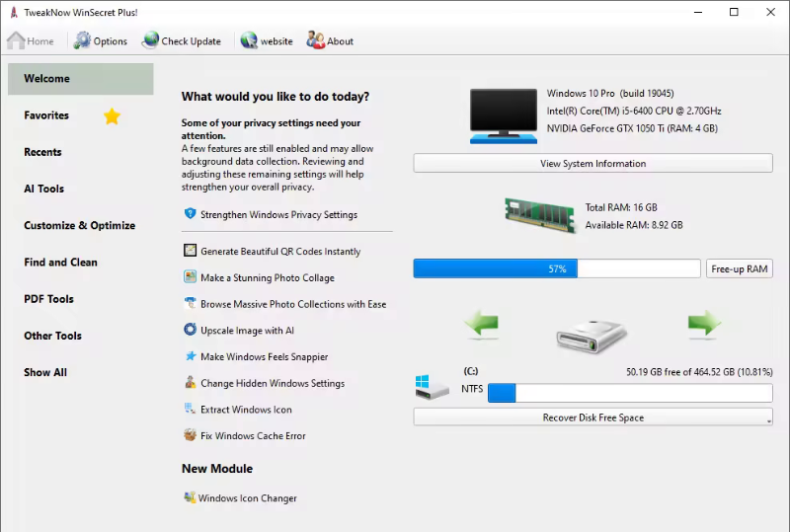Open About from the toolbar

click(316, 40)
